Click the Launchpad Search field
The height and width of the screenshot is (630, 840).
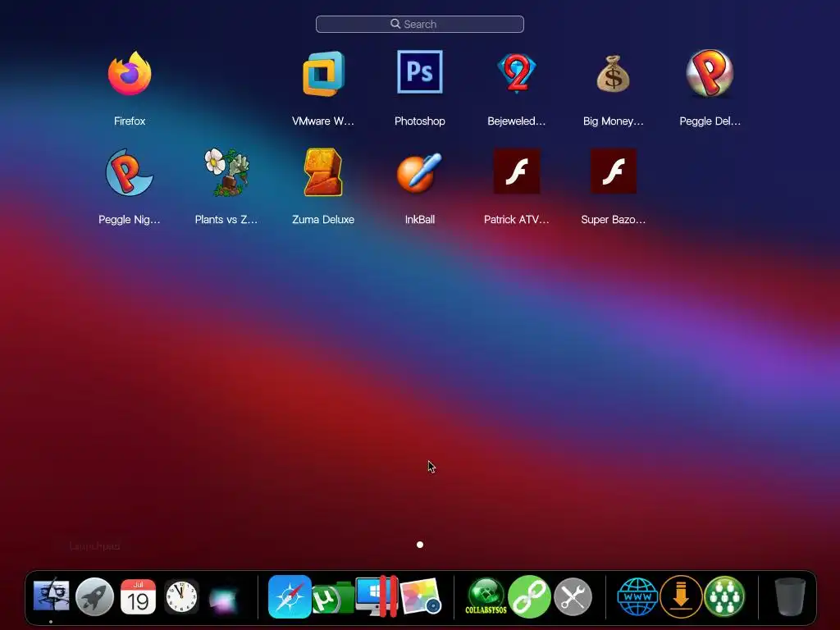pyautogui.click(x=420, y=24)
